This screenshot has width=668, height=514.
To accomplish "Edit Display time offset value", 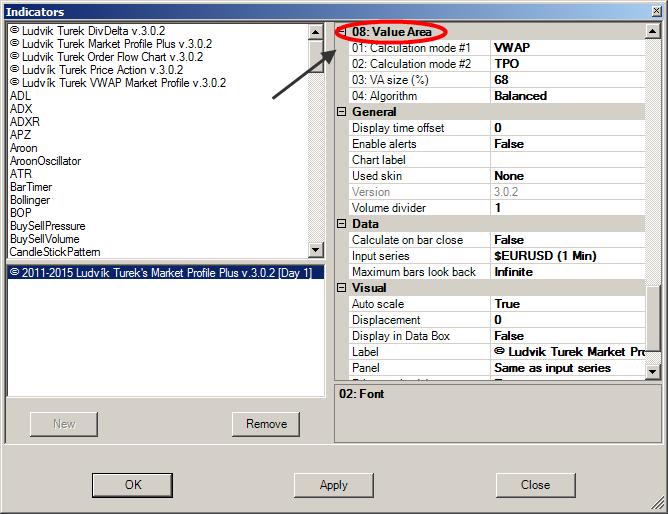I will pos(568,128).
